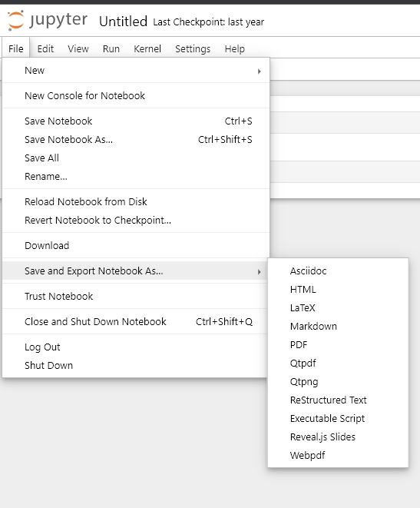Export notebook as Qtpng

(x=338, y=381)
